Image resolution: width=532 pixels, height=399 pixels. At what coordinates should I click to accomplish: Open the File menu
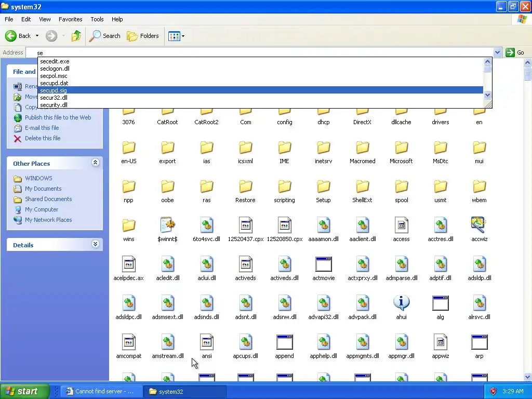tap(9, 19)
